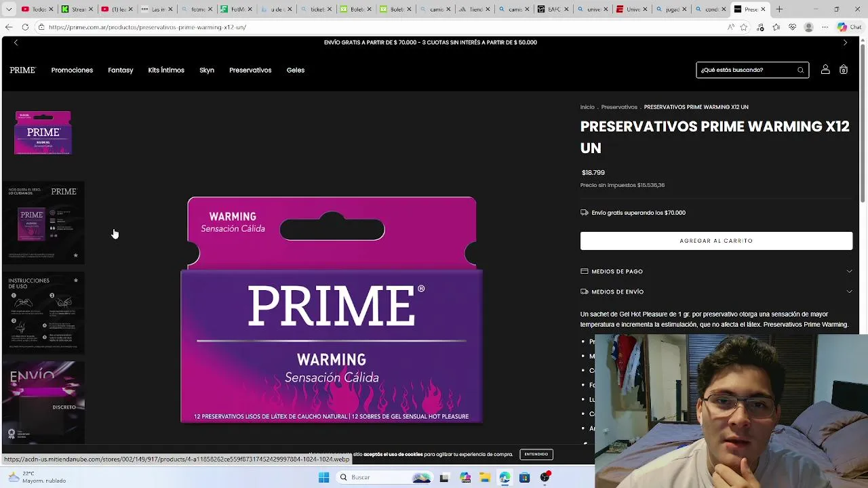This screenshot has height=488, width=868.
Task: Click the search magnifier icon in site header
Action: click(801, 70)
